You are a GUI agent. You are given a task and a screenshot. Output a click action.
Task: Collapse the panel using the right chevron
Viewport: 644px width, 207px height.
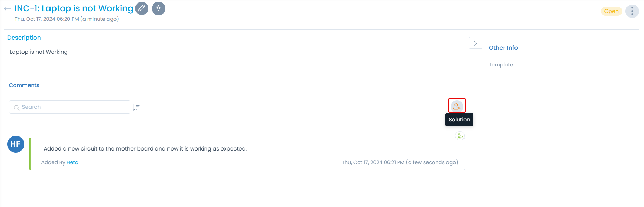475,43
